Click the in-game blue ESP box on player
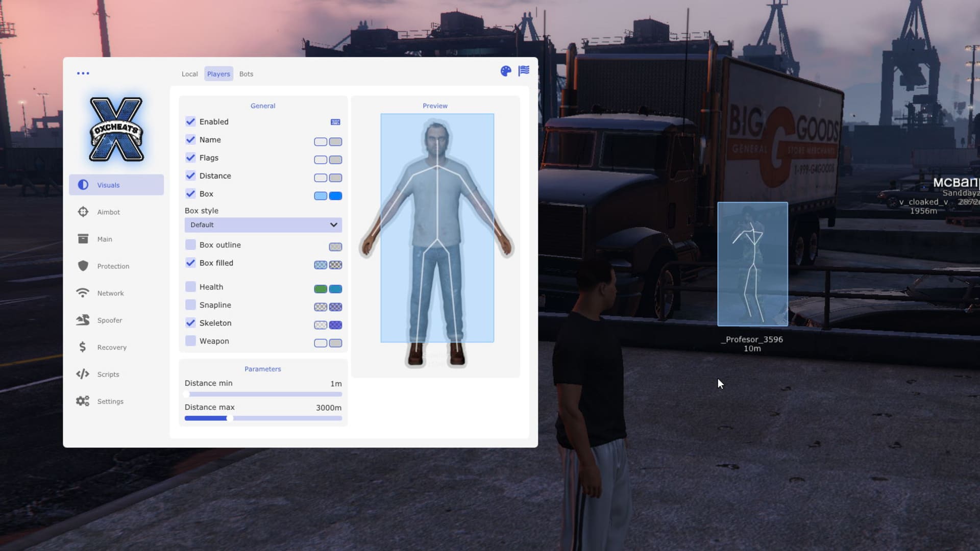This screenshot has height=551, width=980. point(752,264)
